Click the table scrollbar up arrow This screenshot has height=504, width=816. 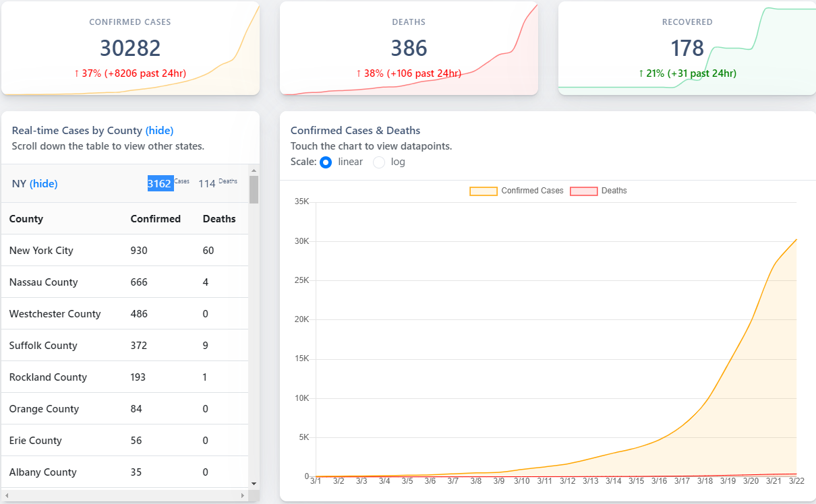point(254,170)
